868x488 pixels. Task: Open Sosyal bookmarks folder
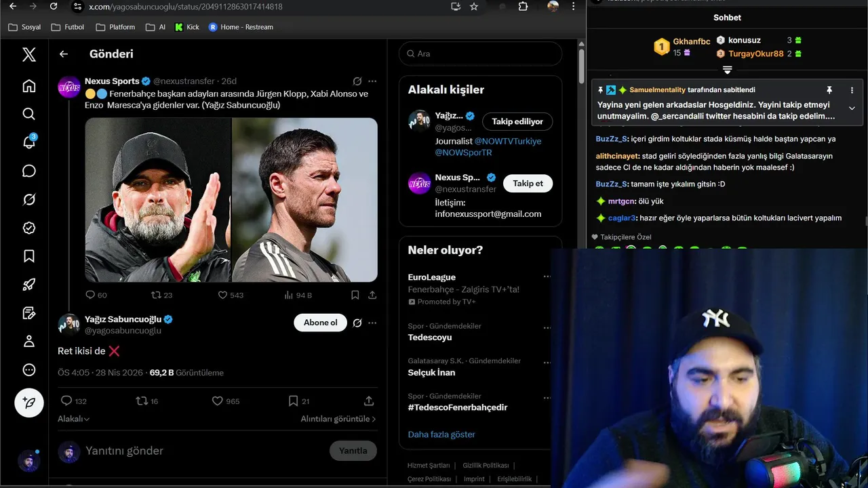pos(24,27)
